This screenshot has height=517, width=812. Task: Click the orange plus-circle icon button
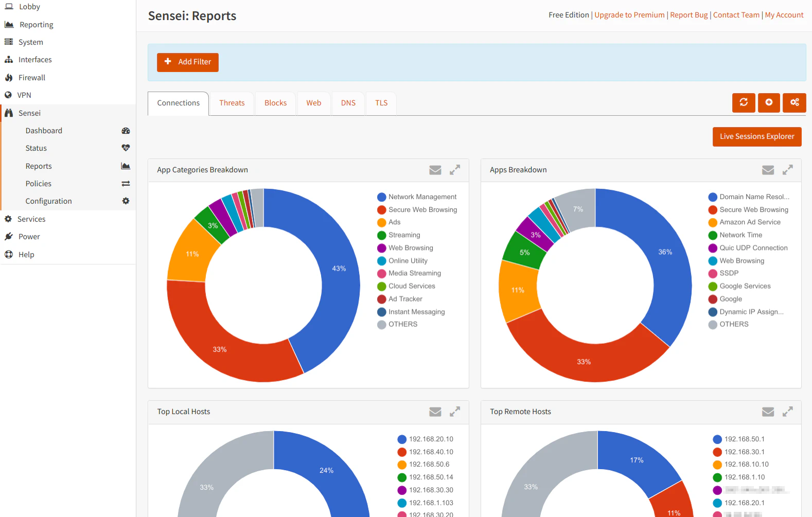tap(769, 102)
